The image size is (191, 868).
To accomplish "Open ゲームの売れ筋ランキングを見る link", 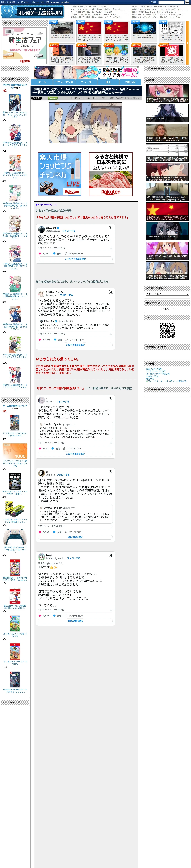I will tap(15, 407).
